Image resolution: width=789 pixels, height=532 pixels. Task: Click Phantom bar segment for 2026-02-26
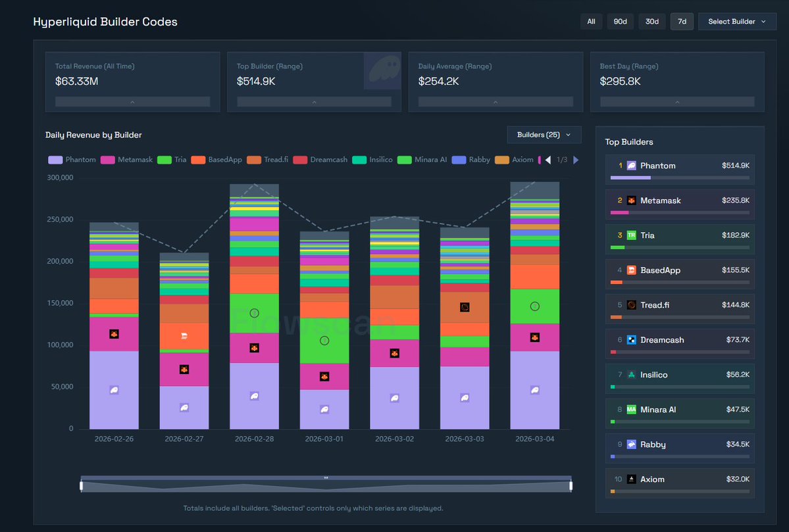114,390
